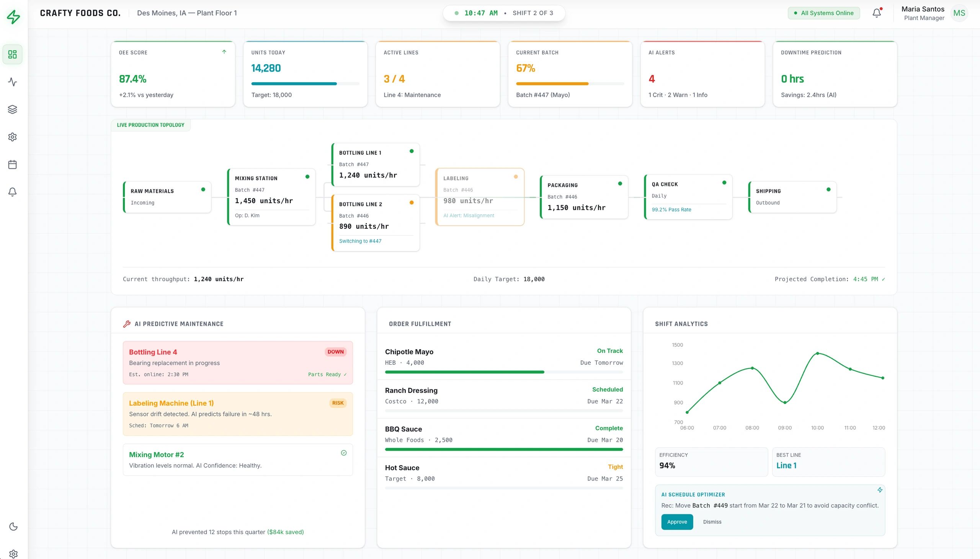The height and width of the screenshot is (559, 980).
Task: Open the calendar schedule icon in the sidebar
Action: point(12,164)
